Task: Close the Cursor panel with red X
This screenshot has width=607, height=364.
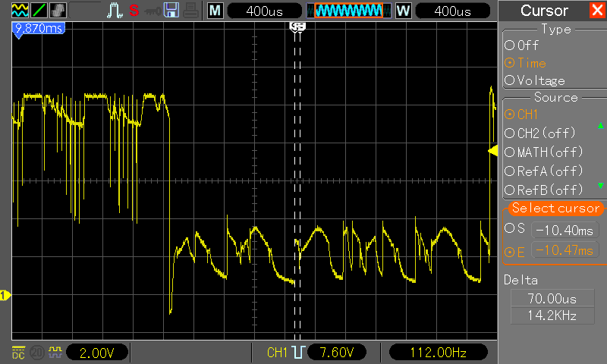Action: [597, 10]
